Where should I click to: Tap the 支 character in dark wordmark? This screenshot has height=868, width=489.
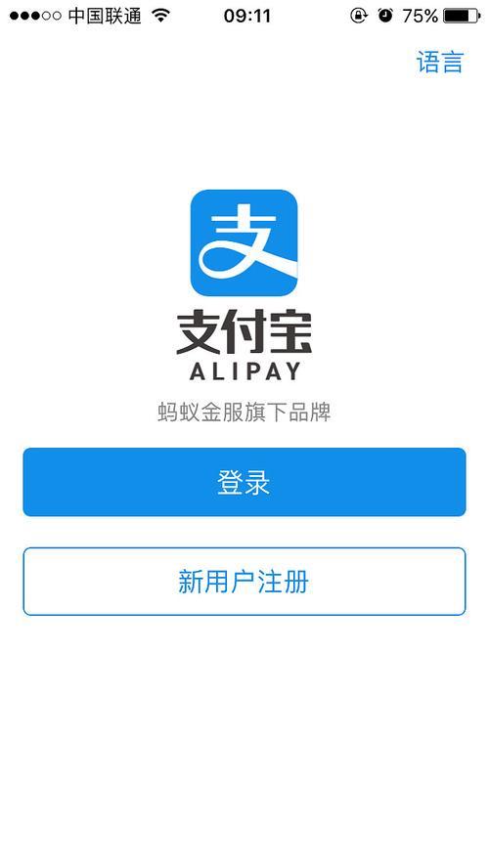tap(199, 332)
